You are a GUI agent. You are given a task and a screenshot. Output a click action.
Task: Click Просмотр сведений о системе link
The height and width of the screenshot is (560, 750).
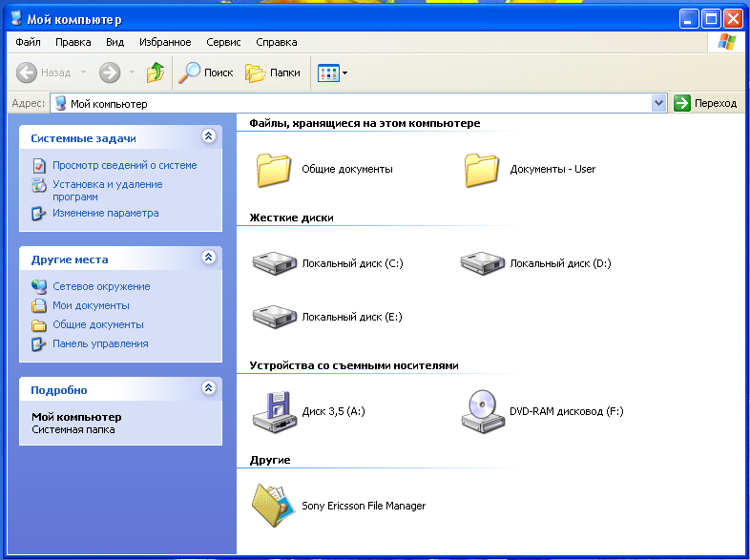point(125,165)
